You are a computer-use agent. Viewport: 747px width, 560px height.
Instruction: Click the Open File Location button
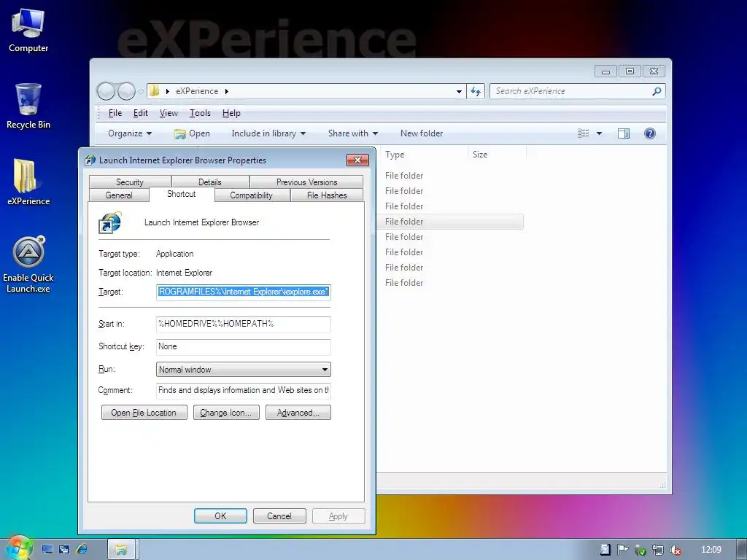(144, 413)
